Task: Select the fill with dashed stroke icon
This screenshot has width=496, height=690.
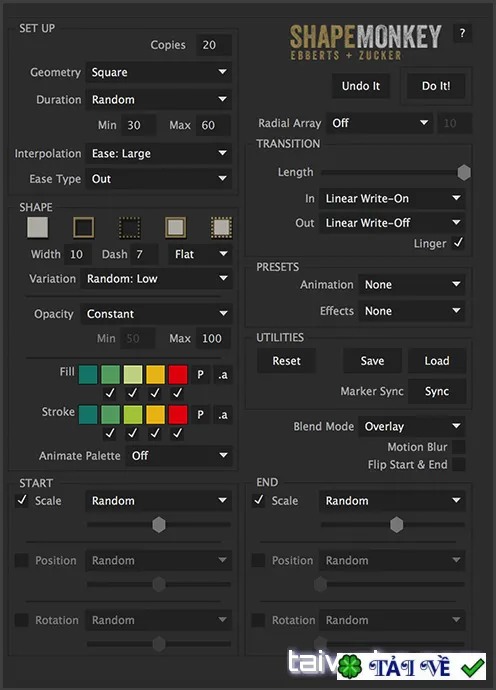Action: tap(221, 228)
